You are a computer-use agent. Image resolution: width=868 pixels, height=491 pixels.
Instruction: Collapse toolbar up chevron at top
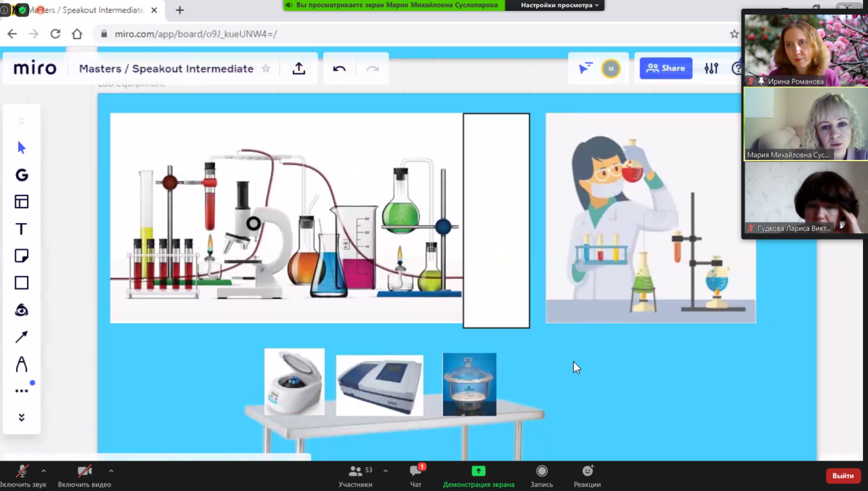pos(22,121)
